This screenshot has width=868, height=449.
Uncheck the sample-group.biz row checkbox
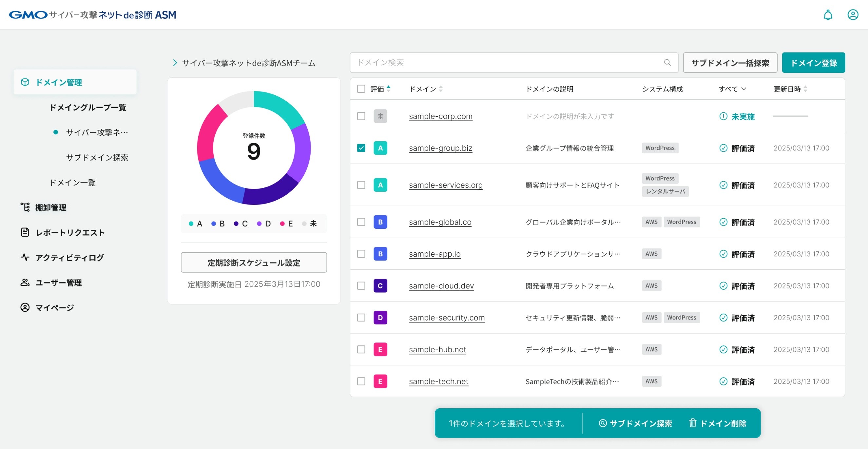click(361, 148)
